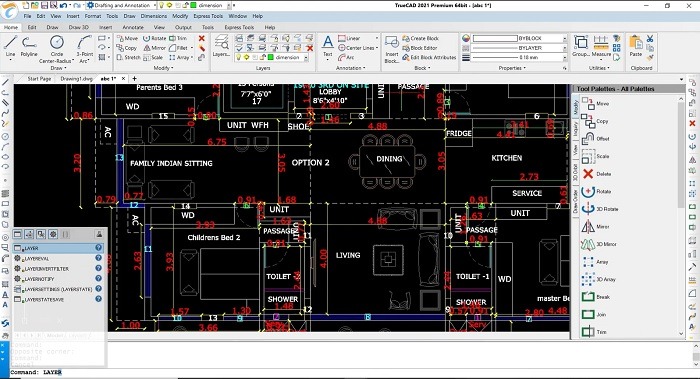This screenshot has height=379, width=700.
Task: Click the green color swatch in quick access layer control
Action: [193, 5]
